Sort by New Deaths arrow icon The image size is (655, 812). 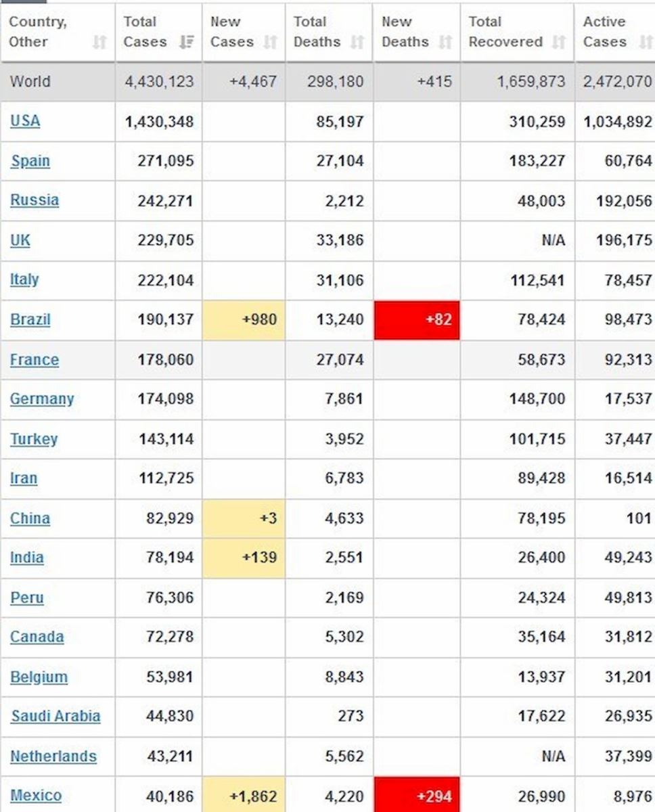coord(445,42)
